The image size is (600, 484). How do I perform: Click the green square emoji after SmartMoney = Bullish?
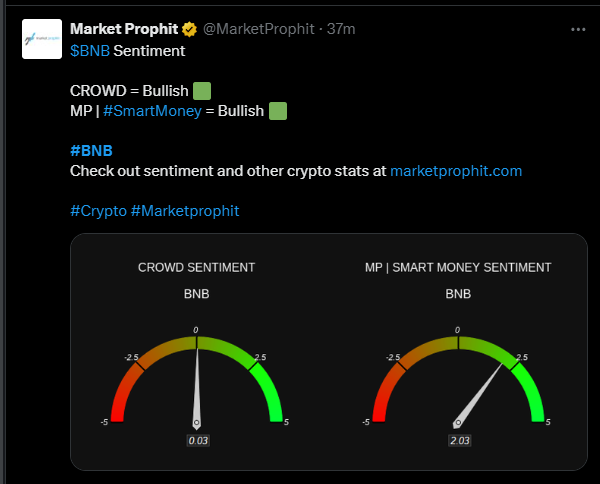coord(278,110)
